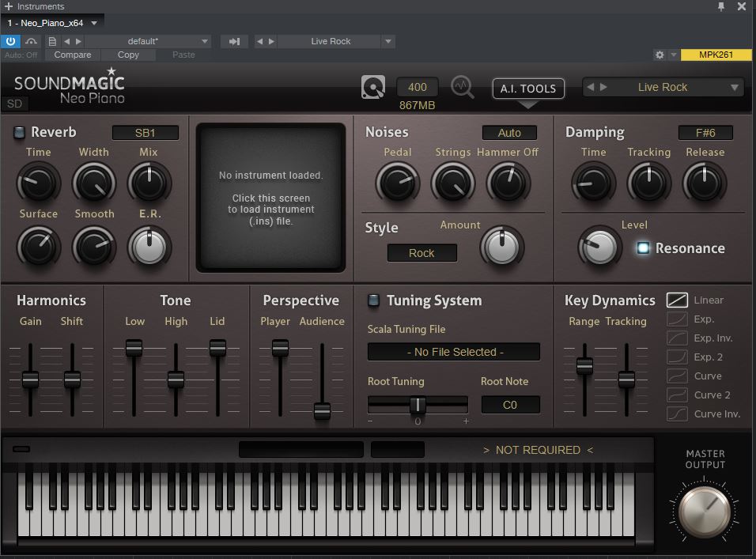
Task: Toggle the Resonance checkbox
Action: [x=643, y=247]
